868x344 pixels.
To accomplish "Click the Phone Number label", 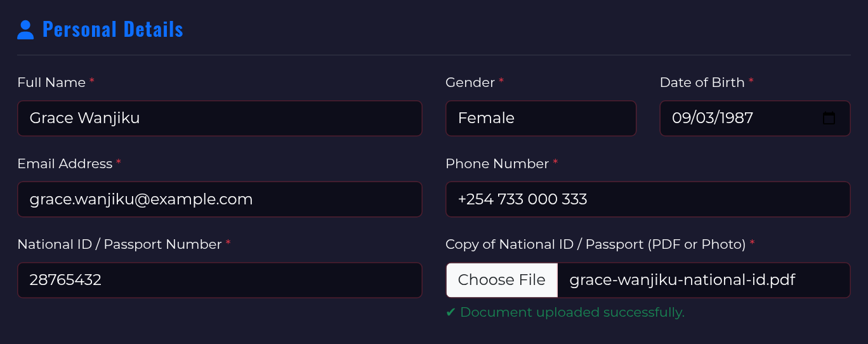I will click(x=502, y=164).
